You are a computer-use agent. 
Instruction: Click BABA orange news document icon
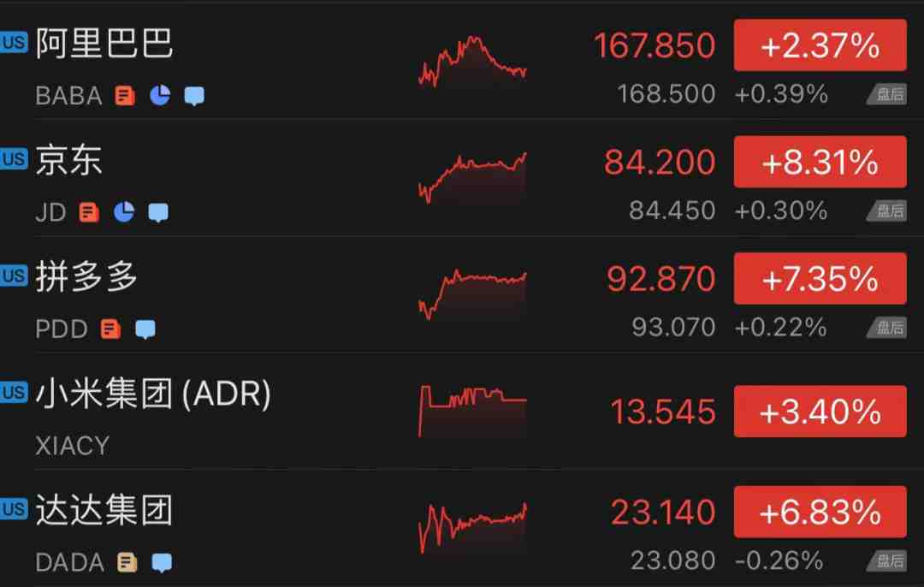[x=125, y=96]
